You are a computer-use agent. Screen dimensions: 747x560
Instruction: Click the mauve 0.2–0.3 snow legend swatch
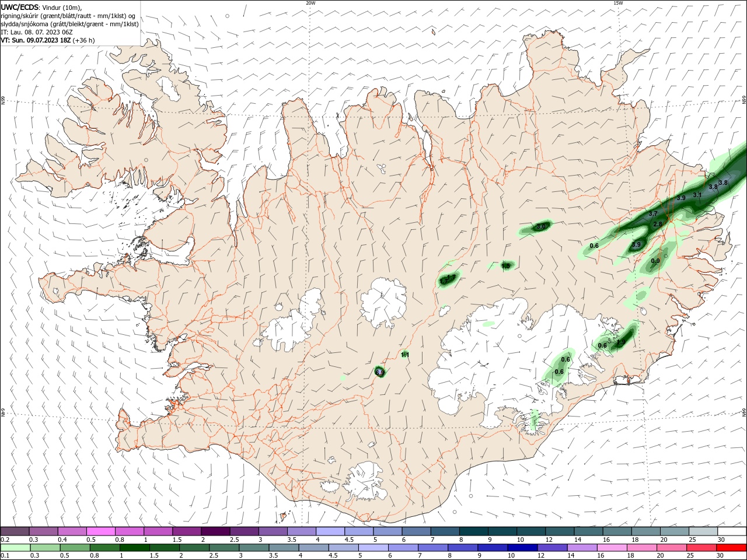click(15, 531)
